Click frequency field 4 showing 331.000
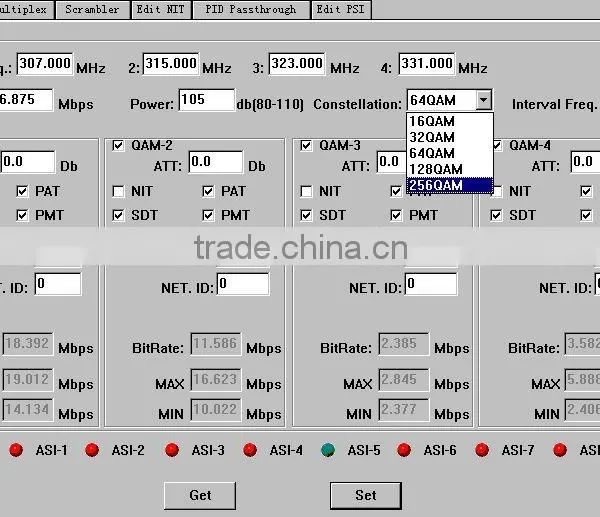 427,64
